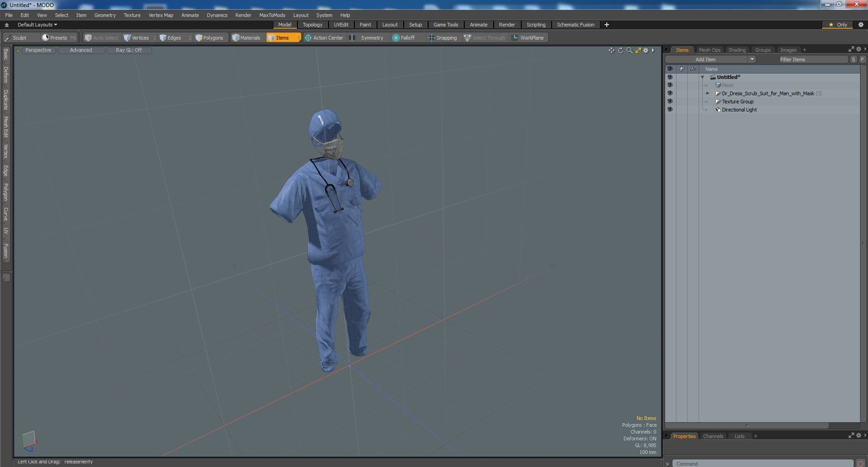Open the Presets browser
The width and height of the screenshot is (868, 467).
58,38
